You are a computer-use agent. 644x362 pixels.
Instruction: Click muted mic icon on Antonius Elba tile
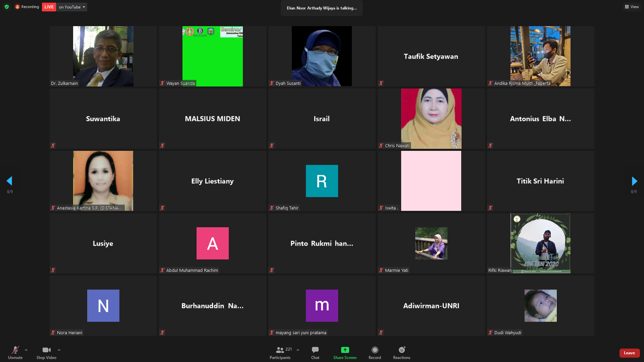[x=490, y=145]
